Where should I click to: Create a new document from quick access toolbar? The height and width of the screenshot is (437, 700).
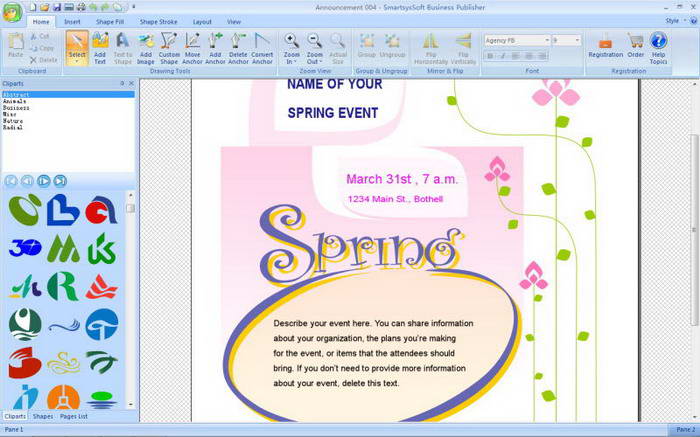click(33, 7)
